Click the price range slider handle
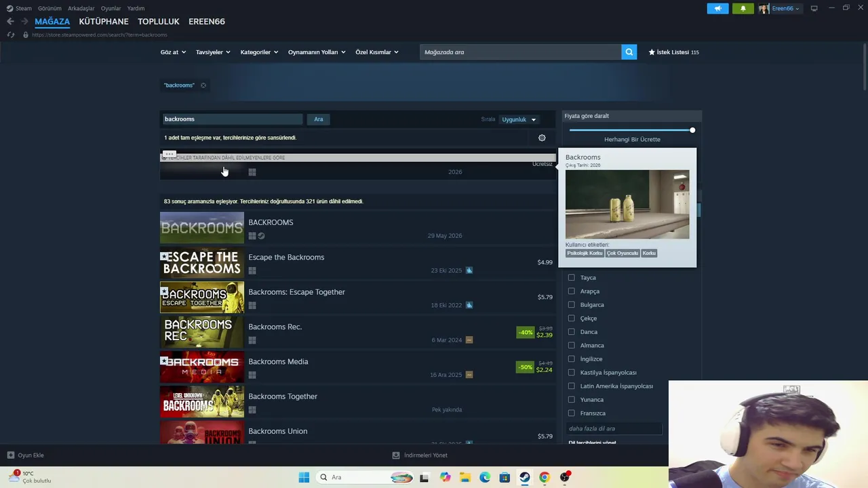The image size is (868, 488). coord(692,130)
